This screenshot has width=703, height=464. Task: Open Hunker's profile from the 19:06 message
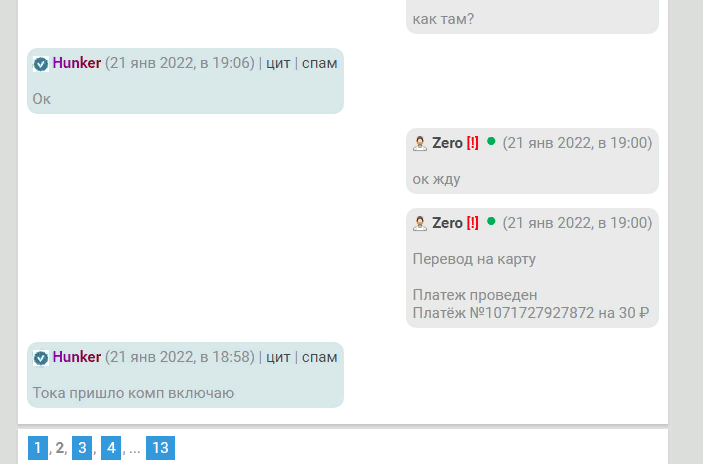tap(77, 63)
